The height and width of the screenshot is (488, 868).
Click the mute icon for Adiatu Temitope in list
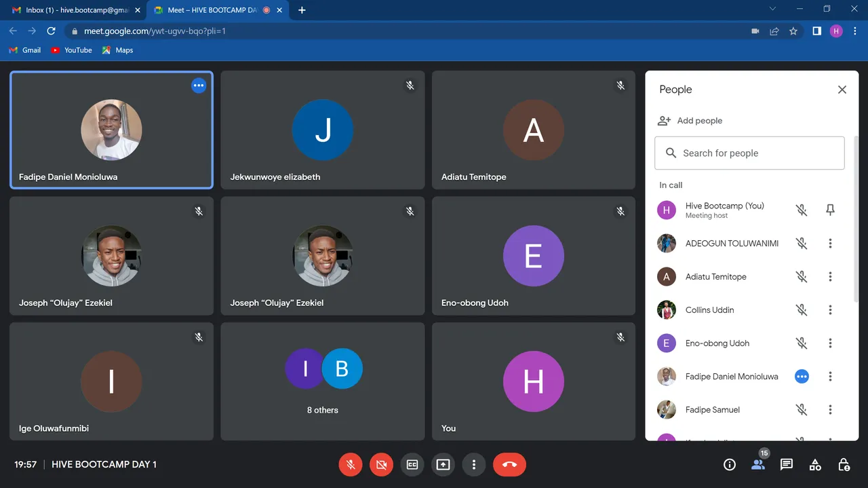tap(802, 277)
